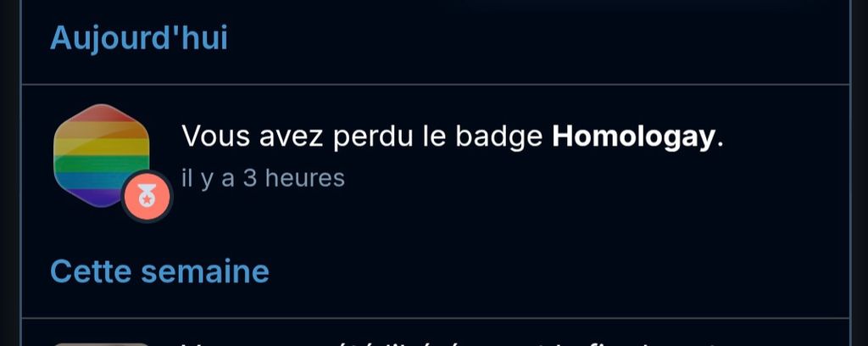Viewport: 868px width, 346px height.
Task: Tap the partially visible avatar below Cette semaine
Action: point(102,344)
